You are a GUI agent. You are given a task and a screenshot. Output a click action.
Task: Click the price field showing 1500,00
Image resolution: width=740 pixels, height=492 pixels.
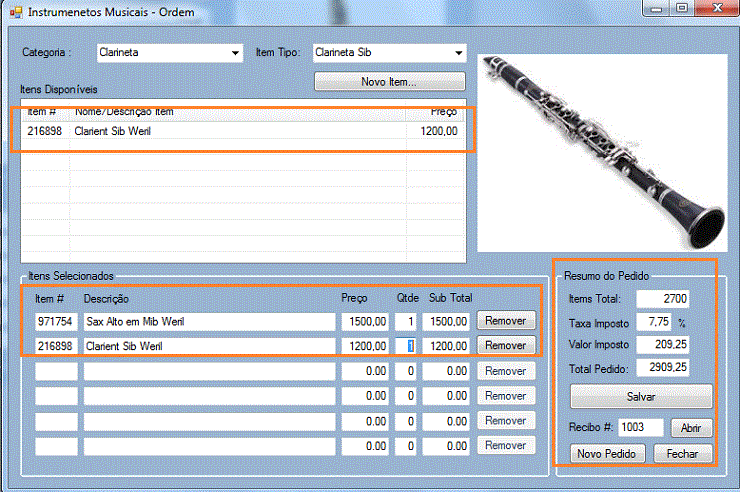(x=365, y=322)
